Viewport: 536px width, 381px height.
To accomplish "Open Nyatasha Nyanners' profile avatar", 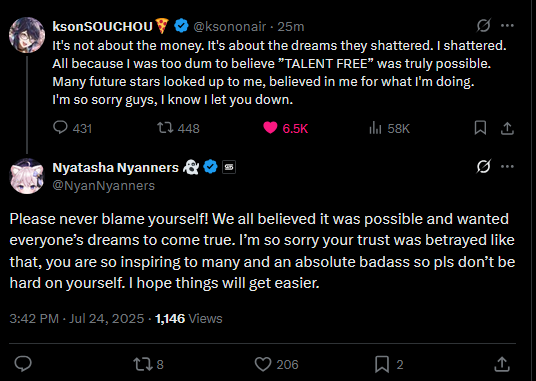I will (27, 176).
